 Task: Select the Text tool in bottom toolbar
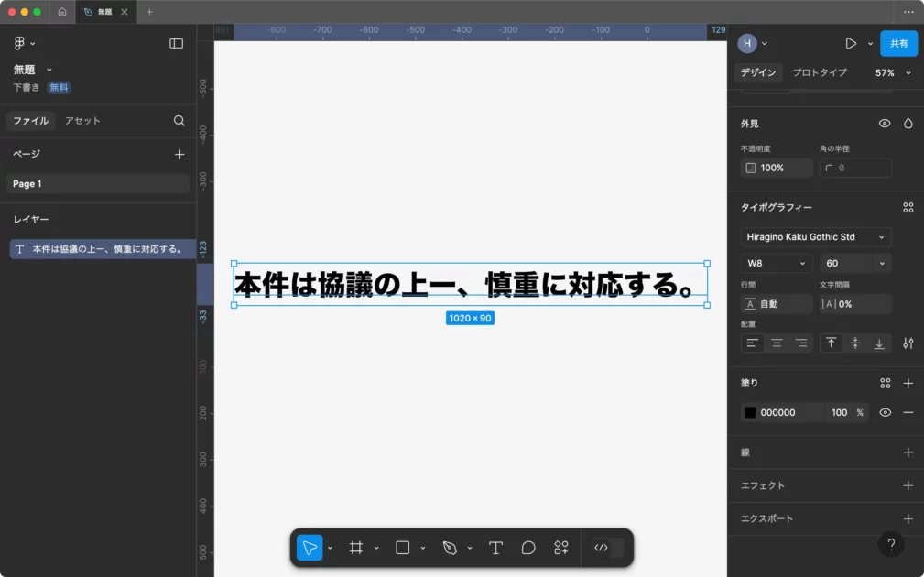495,548
